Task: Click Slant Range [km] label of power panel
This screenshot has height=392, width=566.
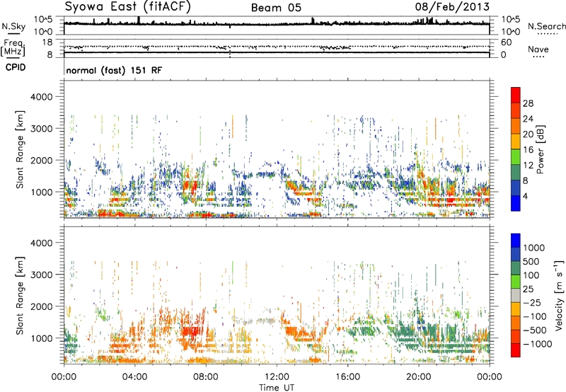Action: [20, 149]
